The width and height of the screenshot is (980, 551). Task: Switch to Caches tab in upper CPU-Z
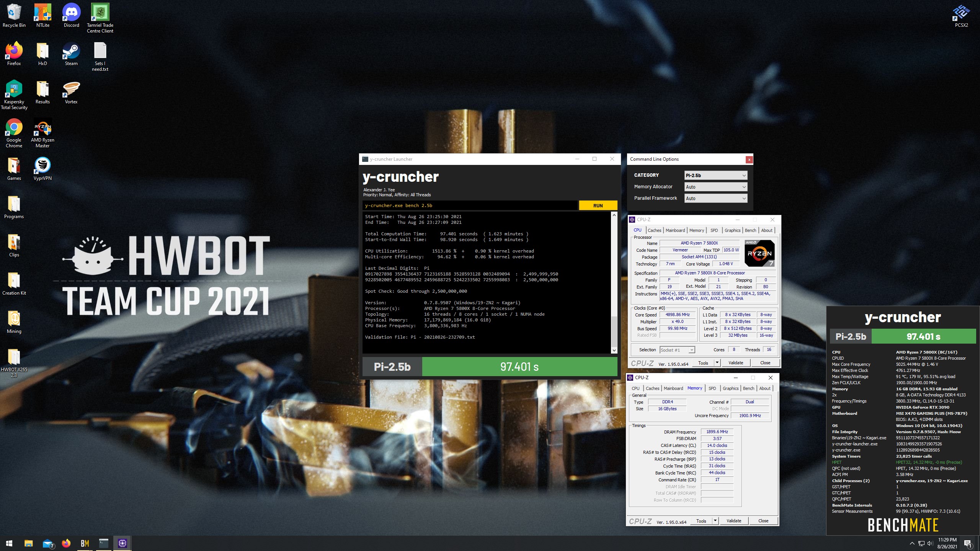[x=654, y=230]
